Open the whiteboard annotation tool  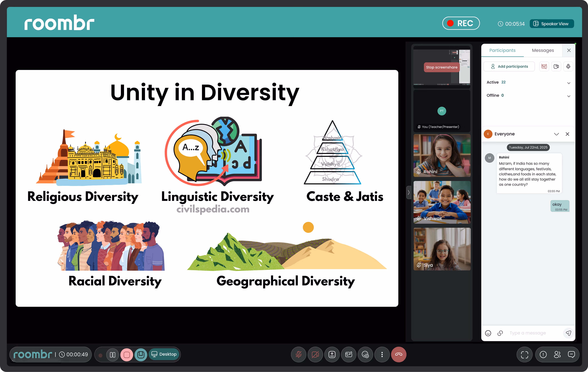(x=348, y=354)
